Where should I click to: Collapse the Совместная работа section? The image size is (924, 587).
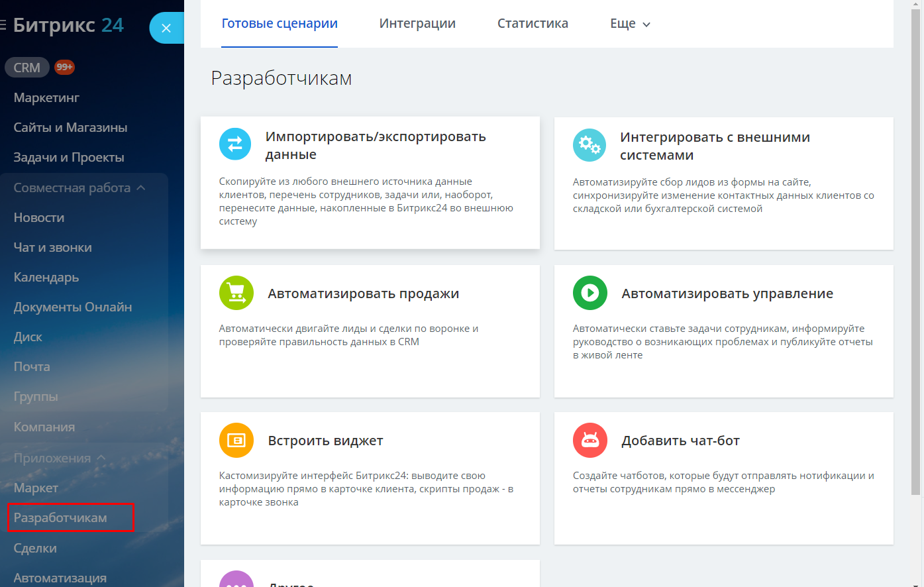141,188
